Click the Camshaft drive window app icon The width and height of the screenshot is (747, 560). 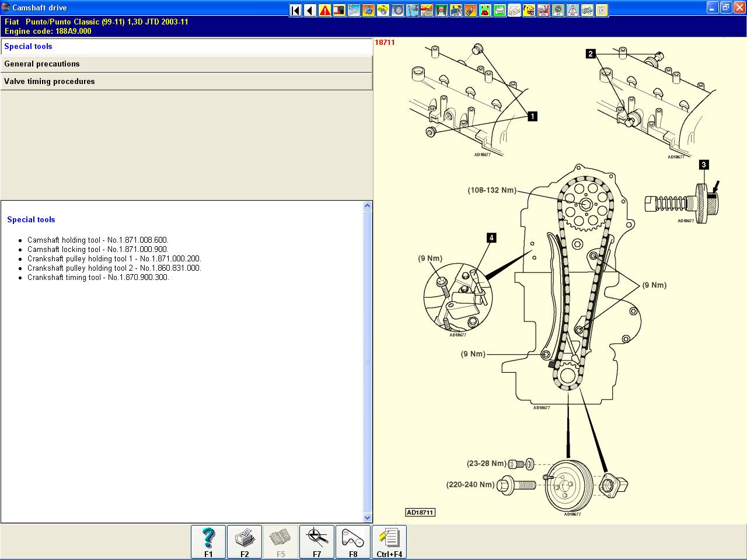6,8
